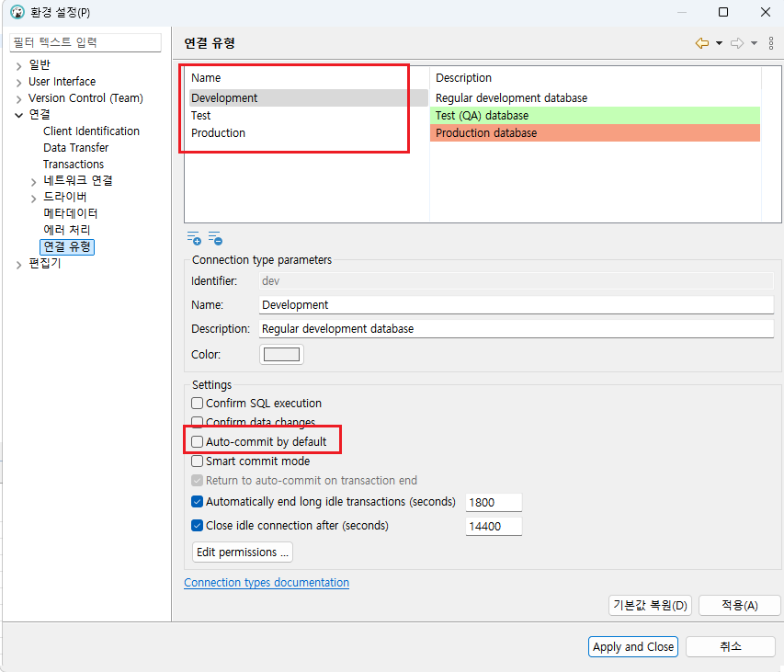Click Regular development database description cell
The image size is (784, 672).
512,98
